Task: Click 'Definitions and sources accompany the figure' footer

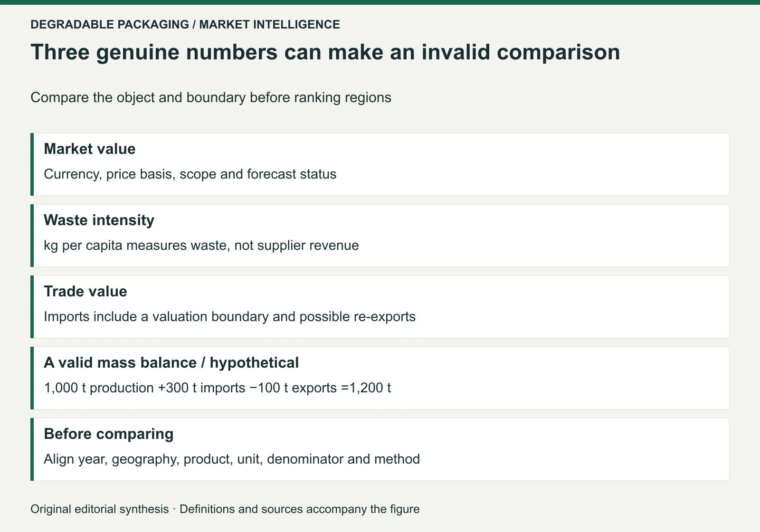Action: [300, 509]
